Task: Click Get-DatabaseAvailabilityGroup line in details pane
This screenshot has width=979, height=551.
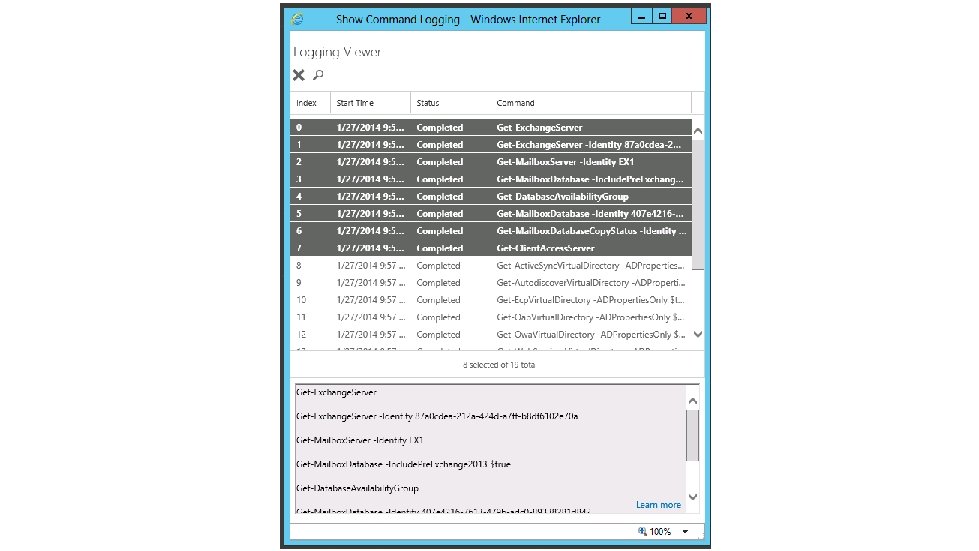Action: (x=357, y=488)
